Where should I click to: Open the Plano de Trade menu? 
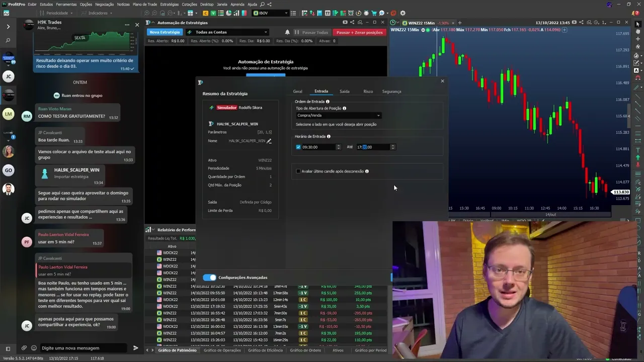click(145, 4)
